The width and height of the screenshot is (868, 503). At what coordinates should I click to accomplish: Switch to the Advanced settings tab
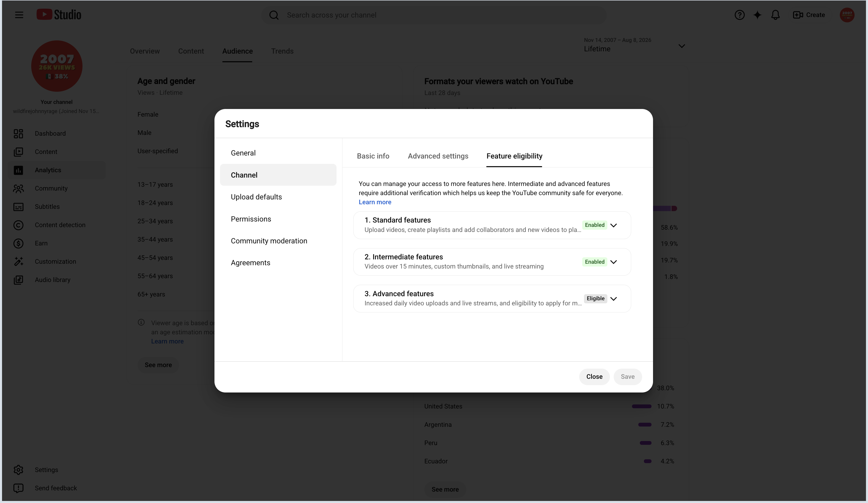(438, 156)
